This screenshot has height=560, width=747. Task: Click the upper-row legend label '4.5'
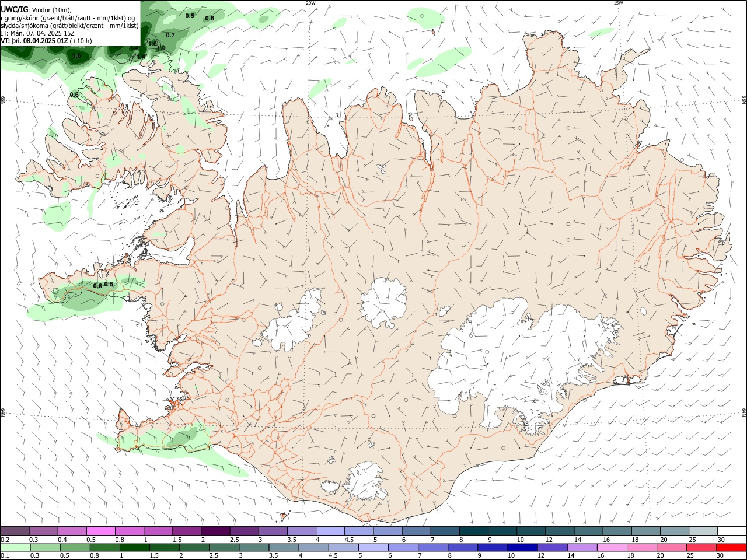[349, 539]
